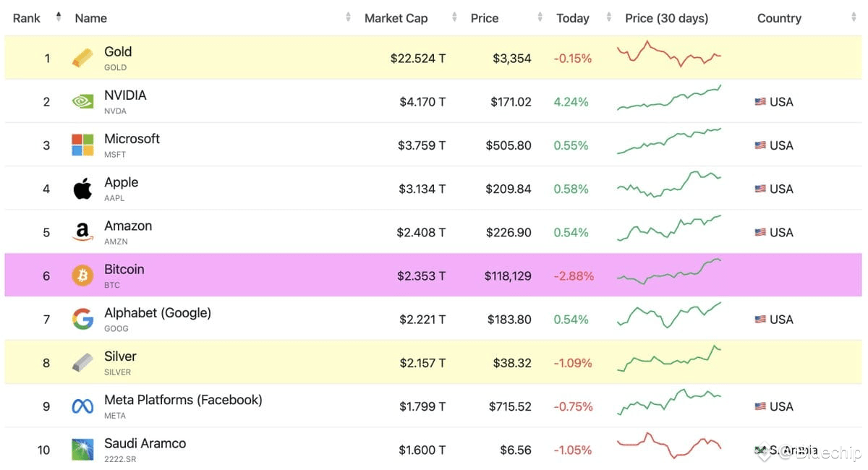
Task: Sort by Name using its sort arrows
Action: (349, 17)
